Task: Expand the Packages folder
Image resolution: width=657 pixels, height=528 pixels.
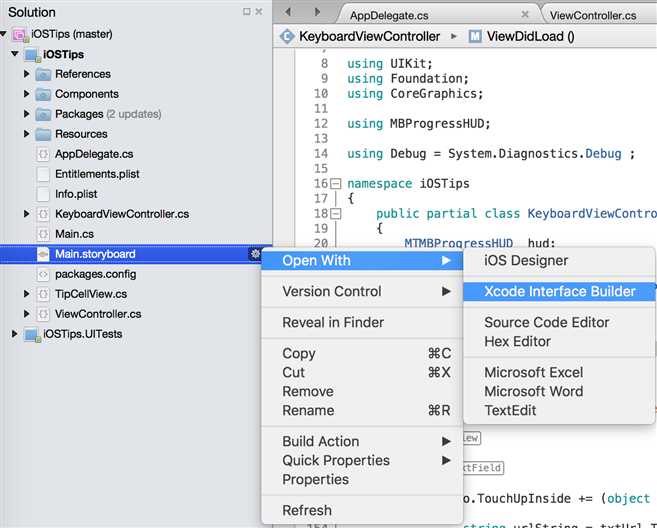Action: click(x=26, y=114)
